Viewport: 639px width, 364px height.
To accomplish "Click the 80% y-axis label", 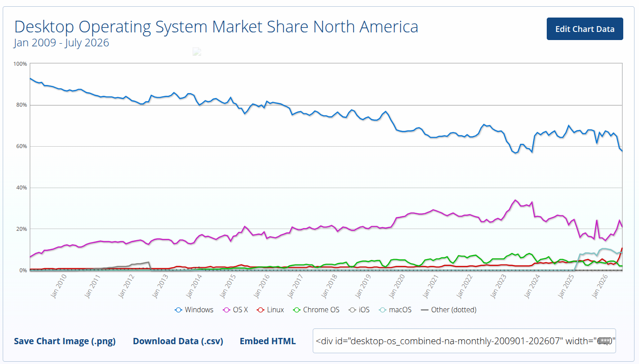I will coord(22,105).
